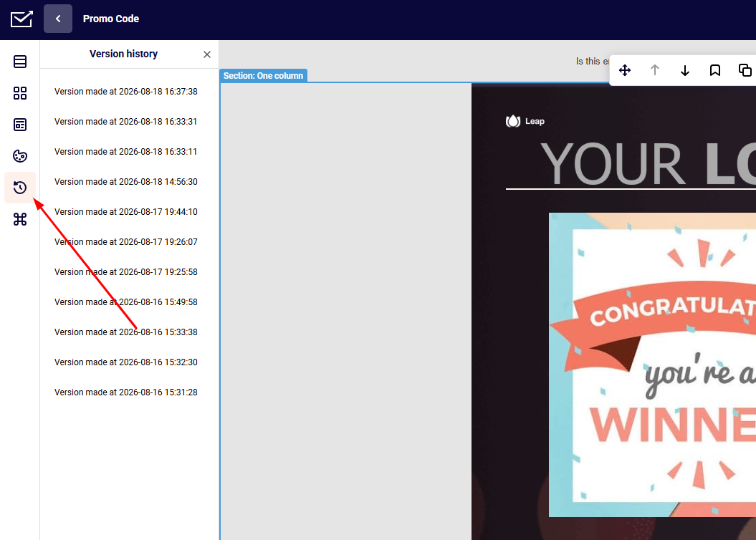The width and height of the screenshot is (756, 540).
Task: Click the move section cross-arrows icon
Action: pos(625,70)
